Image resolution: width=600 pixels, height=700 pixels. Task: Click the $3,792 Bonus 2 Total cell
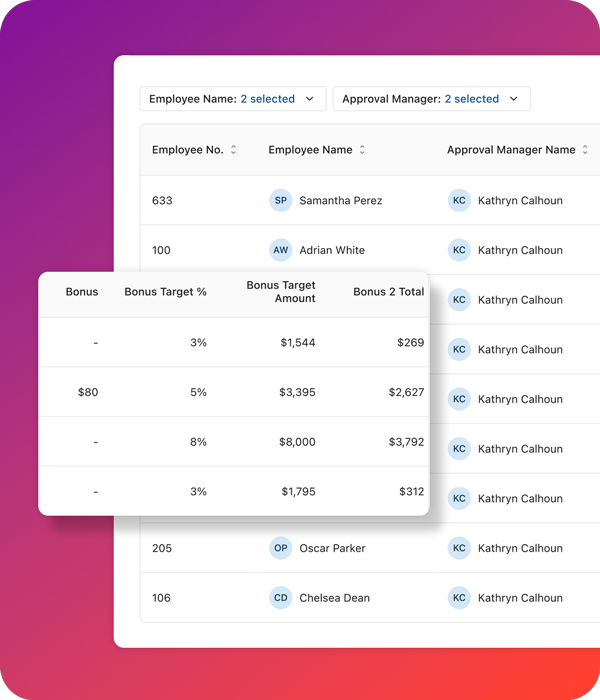pyautogui.click(x=406, y=442)
